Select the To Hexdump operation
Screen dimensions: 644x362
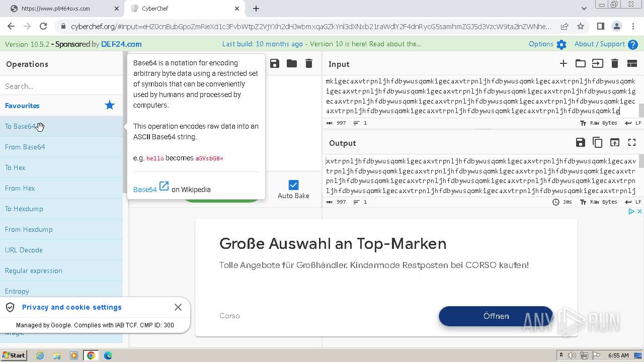coord(61,209)
